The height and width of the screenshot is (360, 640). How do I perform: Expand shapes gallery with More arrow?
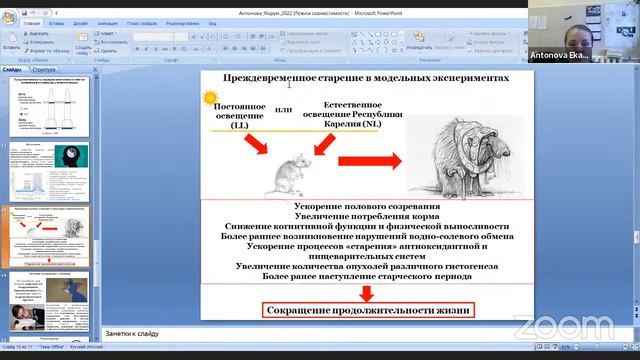[x=402, y=51]
